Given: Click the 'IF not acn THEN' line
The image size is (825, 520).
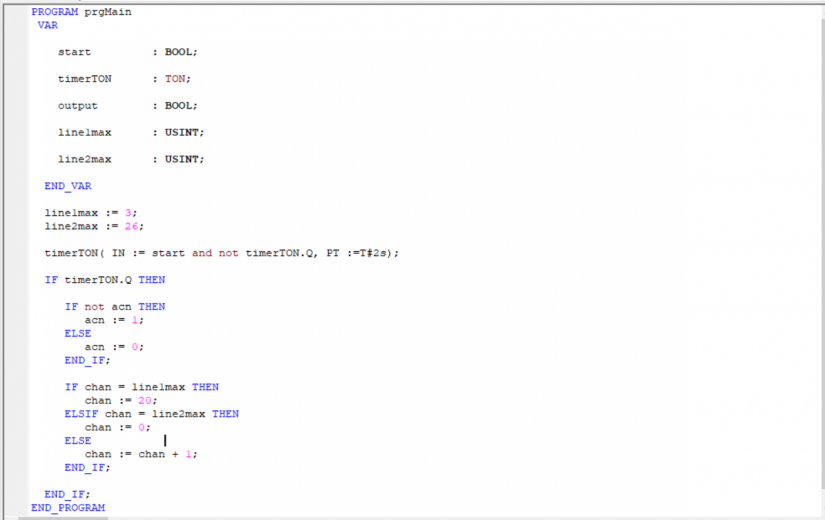Looking at the screenshot, I should click(115, 307).
